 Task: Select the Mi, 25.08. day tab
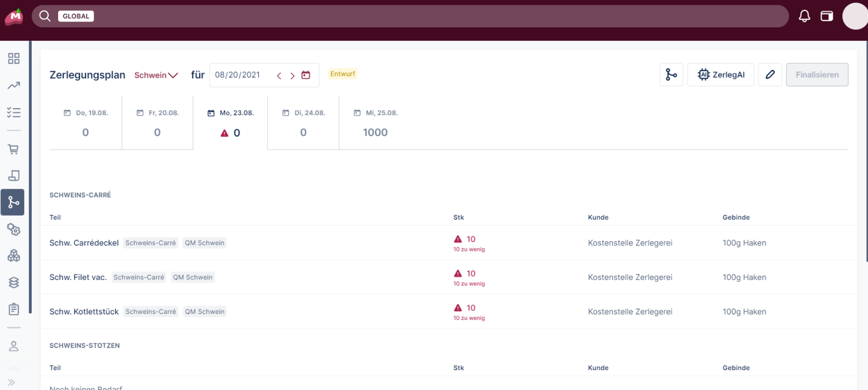375,123
